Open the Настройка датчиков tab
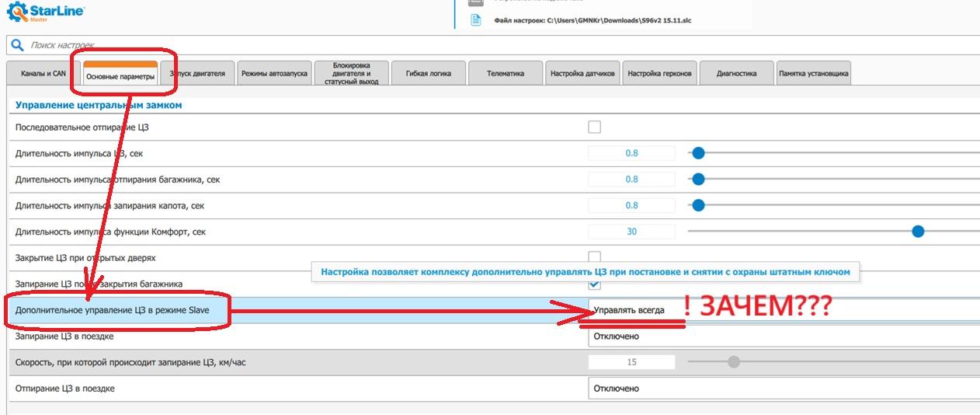This screenshot has height=415, width=980. coord(582,74)
